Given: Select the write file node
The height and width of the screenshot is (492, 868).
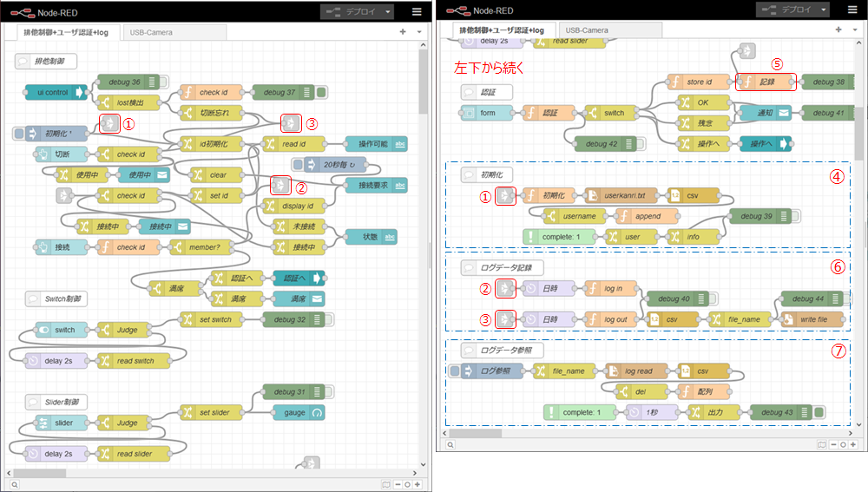Looking at the screenshot, I should click(812, 318).
